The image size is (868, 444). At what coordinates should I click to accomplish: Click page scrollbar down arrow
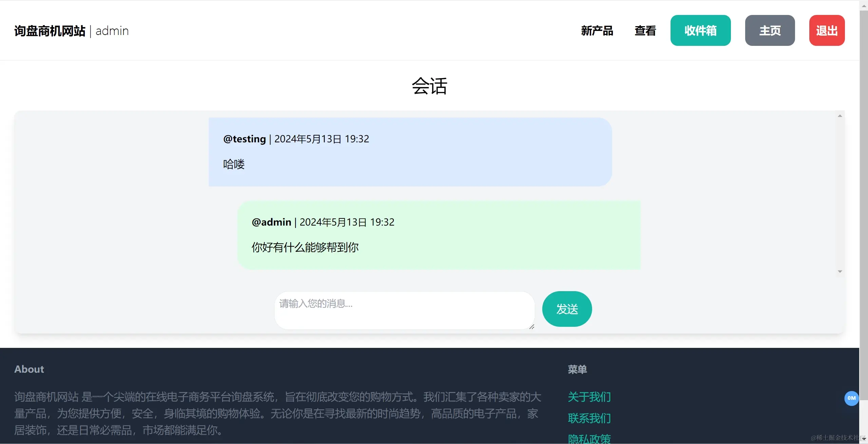(x=864, y=439)
